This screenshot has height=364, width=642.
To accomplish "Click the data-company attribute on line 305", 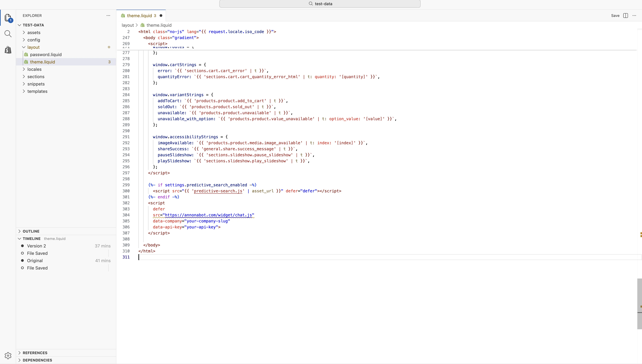I will coord(168,221).
